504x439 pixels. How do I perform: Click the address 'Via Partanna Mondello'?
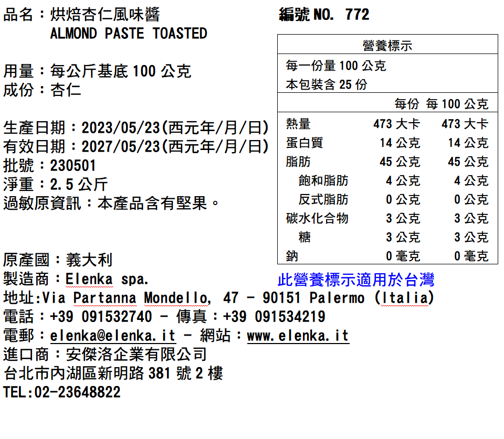[x=127, y=298]
